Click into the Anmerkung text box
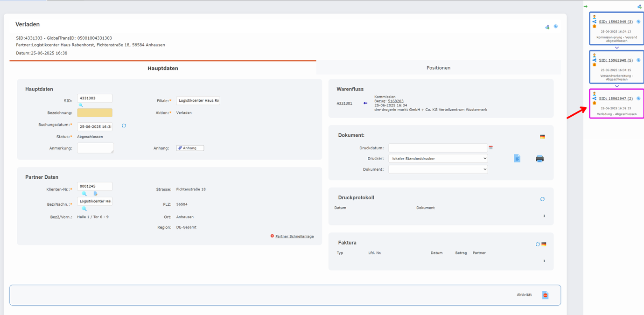 click(x=95, y=148)
